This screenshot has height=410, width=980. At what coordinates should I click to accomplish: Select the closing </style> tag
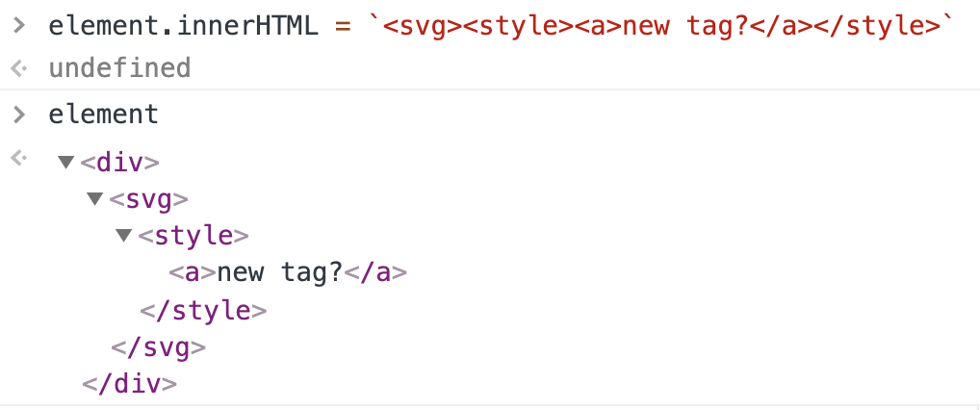pyautogui.click(x=203, y=310)
